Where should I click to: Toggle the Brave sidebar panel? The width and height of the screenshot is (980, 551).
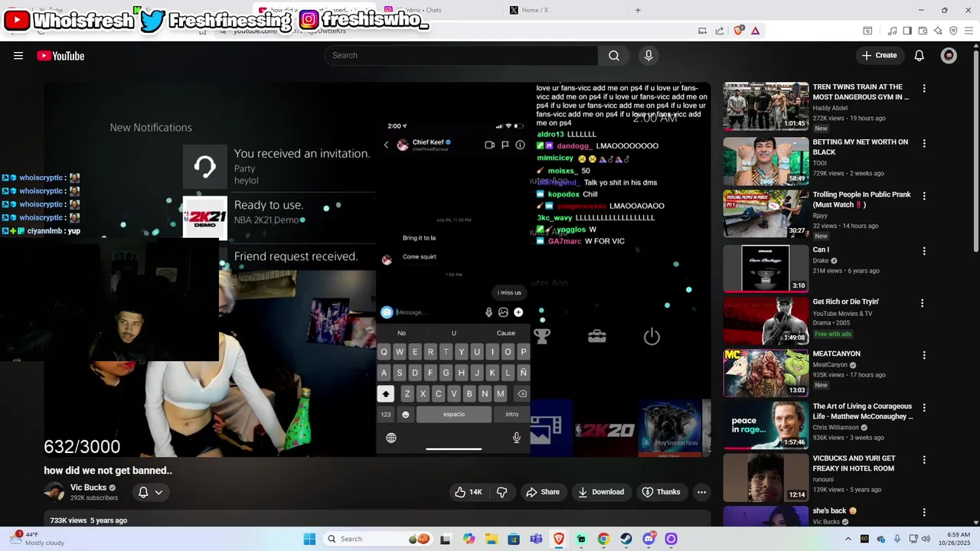[x=907, y=31]
